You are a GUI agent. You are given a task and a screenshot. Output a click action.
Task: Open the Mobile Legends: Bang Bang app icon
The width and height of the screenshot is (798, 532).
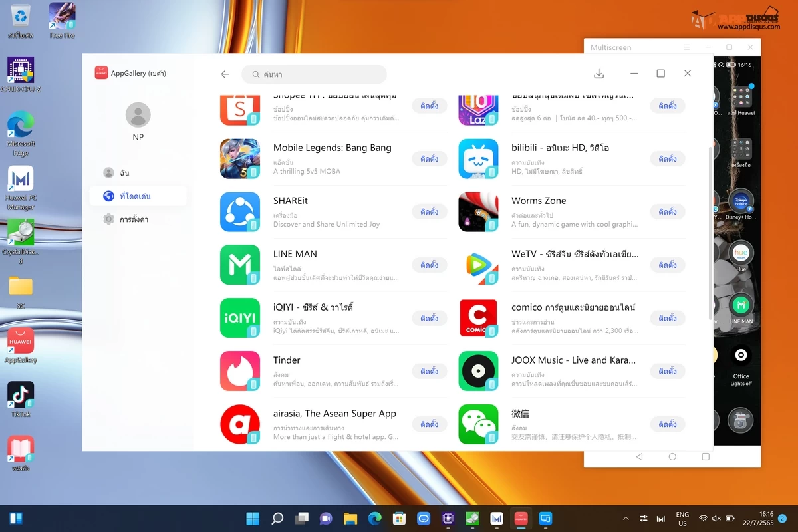[240, 159]
